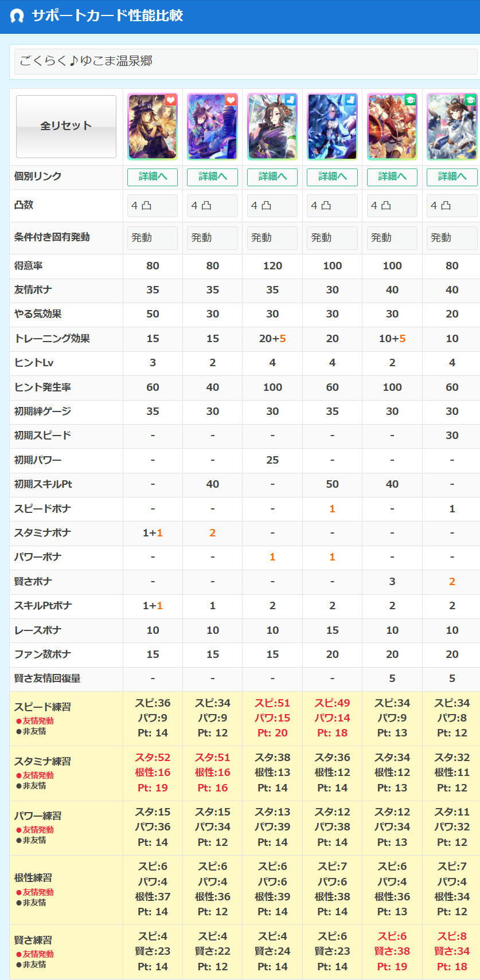Open the 凸数 dropdown for the fourth card
This screenshot has width=480, height=980.
(332, 206)
